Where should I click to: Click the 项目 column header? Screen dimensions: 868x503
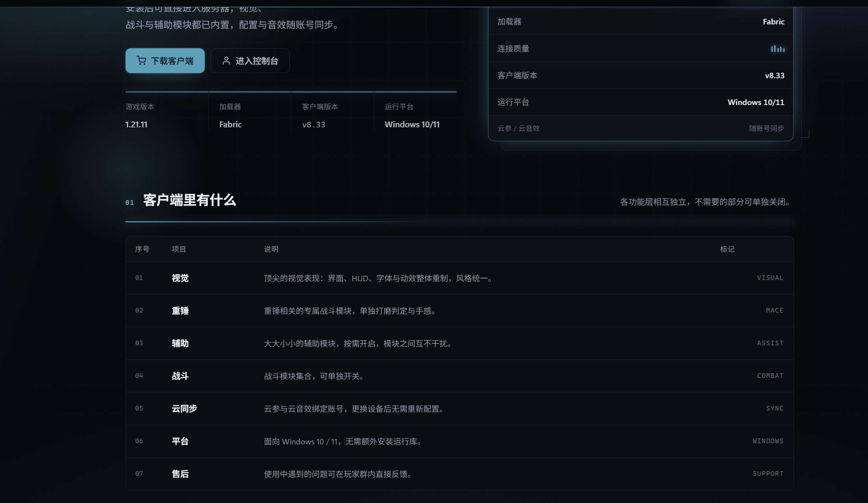179,249
